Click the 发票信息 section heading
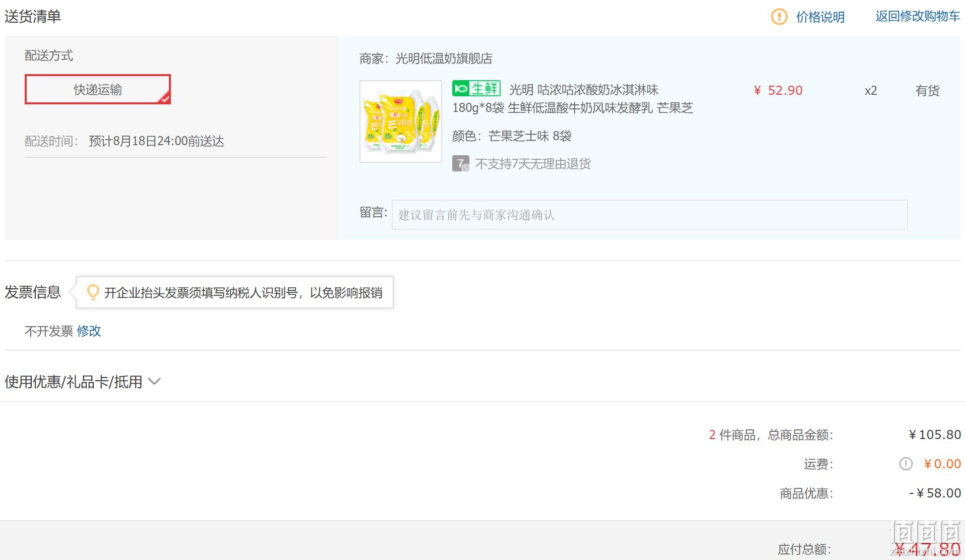 pos(33,292)
